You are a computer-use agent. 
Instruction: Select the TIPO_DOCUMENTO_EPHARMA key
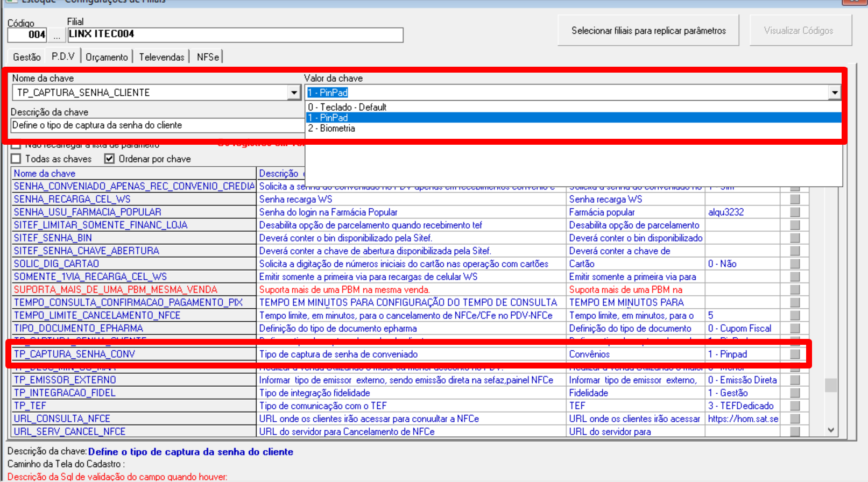133,328
